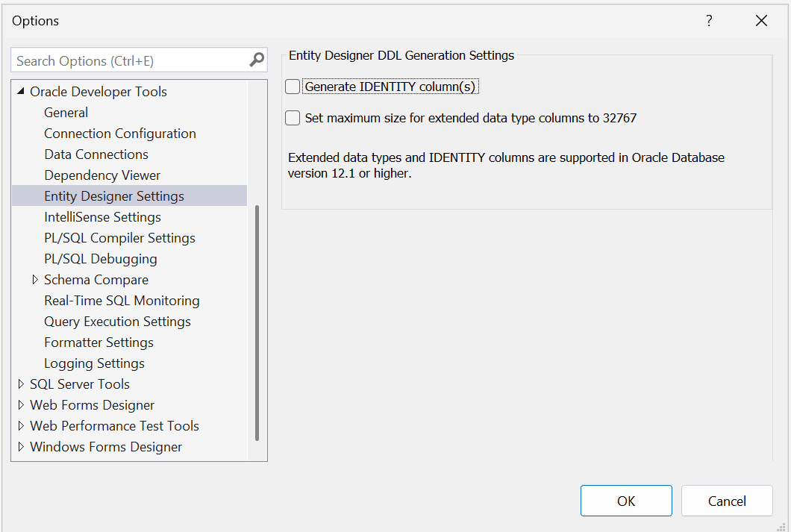Expand the Web Forms Designer node

(20, 404)
